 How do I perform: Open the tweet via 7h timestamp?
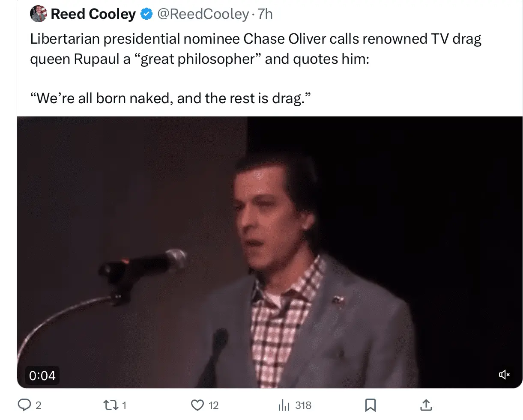265,15
